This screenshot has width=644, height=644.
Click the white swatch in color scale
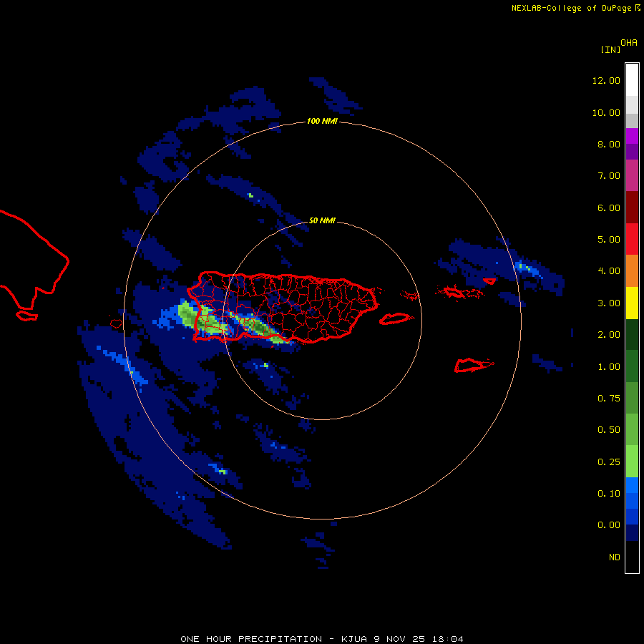(632, 80)
